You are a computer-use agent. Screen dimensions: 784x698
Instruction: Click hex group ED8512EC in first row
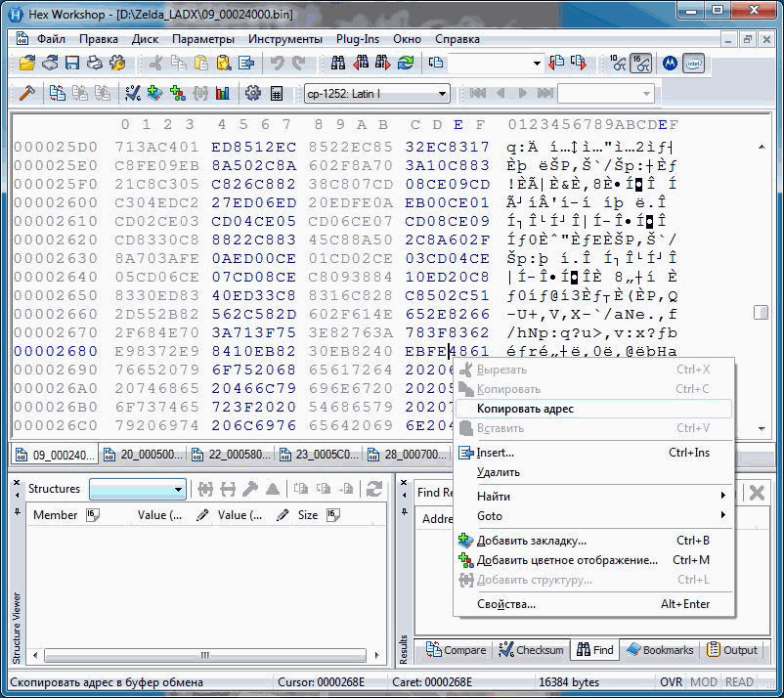coord(253,147)
